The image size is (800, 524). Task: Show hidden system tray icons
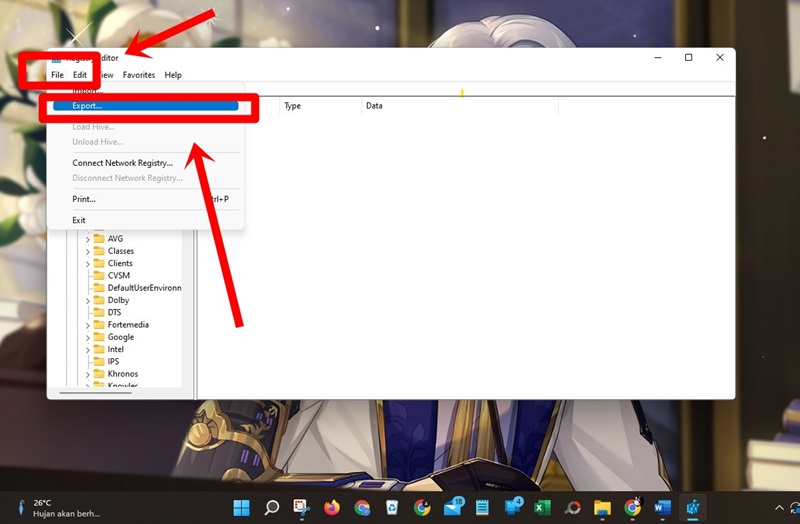tap(779, 508)
